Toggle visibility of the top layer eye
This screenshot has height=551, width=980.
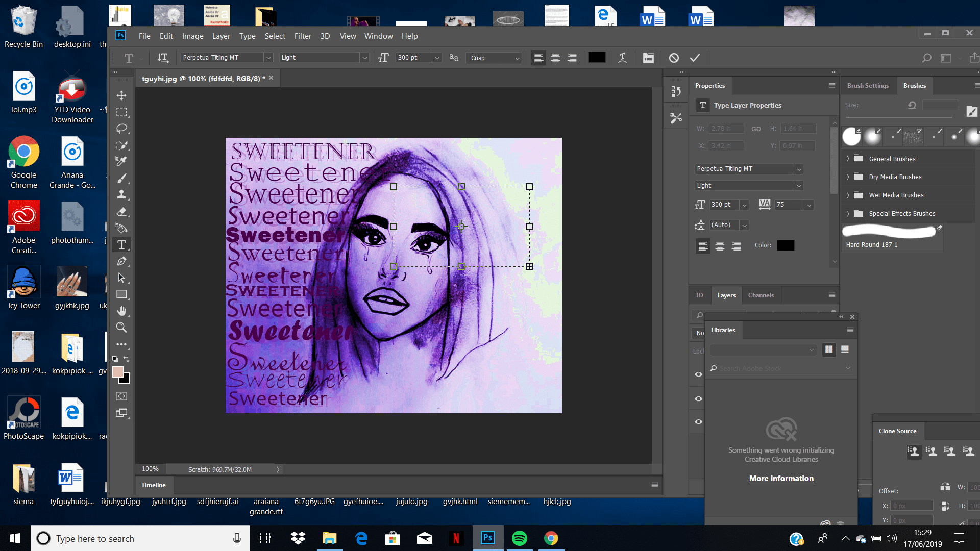click(x=699, y=374)
